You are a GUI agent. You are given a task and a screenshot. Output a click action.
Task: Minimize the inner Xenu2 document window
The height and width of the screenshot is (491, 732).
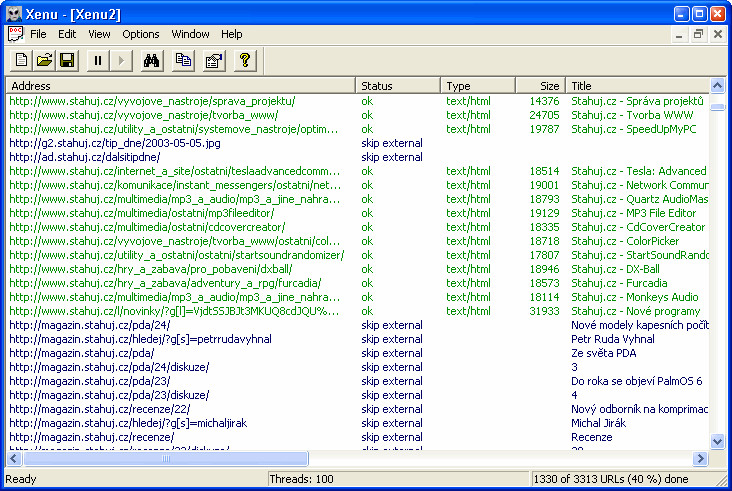[679, 34]
